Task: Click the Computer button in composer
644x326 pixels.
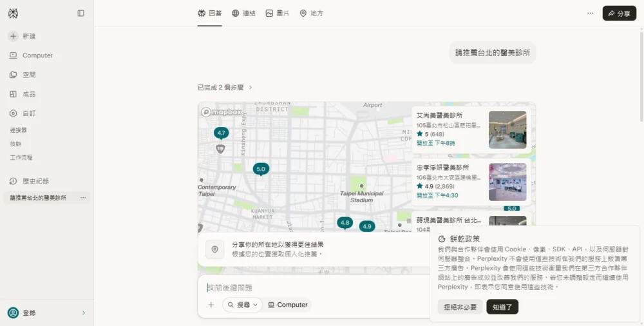Action: 287,305
